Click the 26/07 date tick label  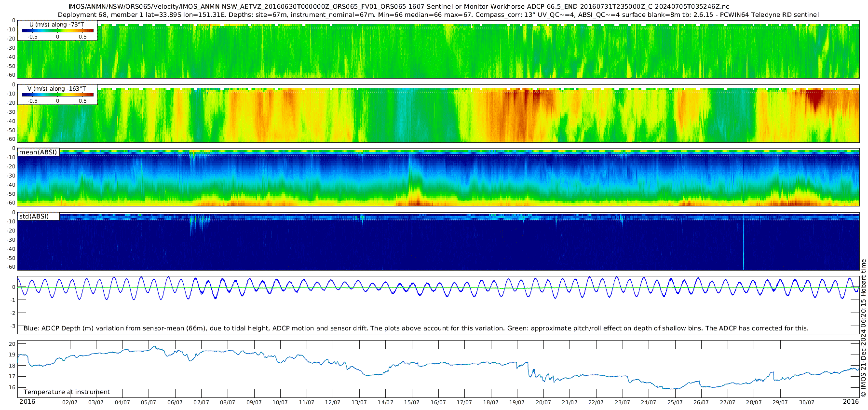tap(701, 402)
